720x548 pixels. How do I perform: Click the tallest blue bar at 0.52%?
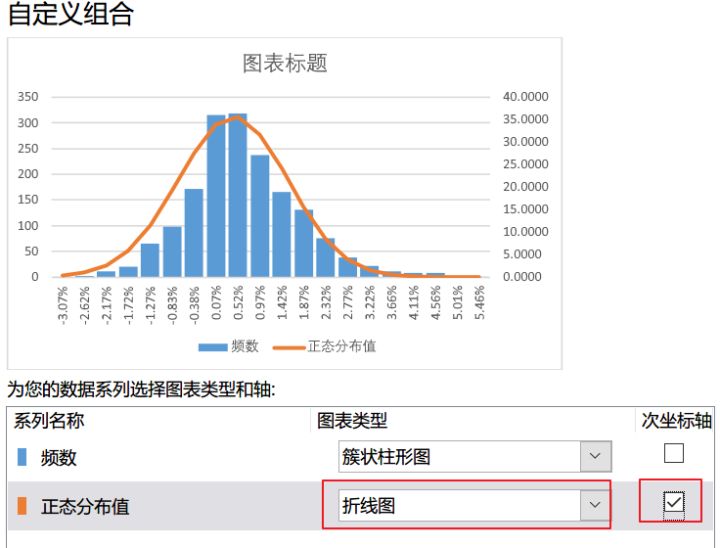click(238, 196)
